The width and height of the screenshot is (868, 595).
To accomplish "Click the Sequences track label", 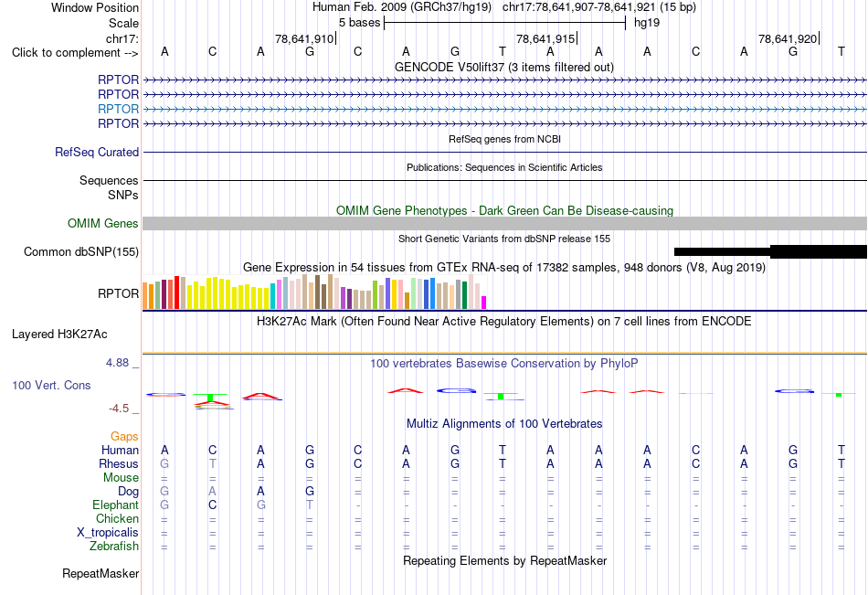I will click(109, 181).
